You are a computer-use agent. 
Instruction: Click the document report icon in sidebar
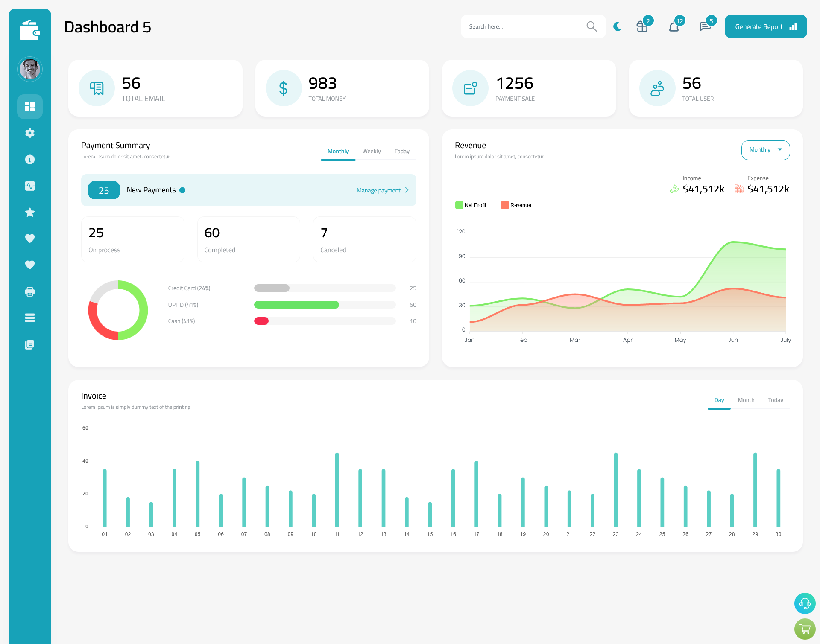tap(30, 344)
